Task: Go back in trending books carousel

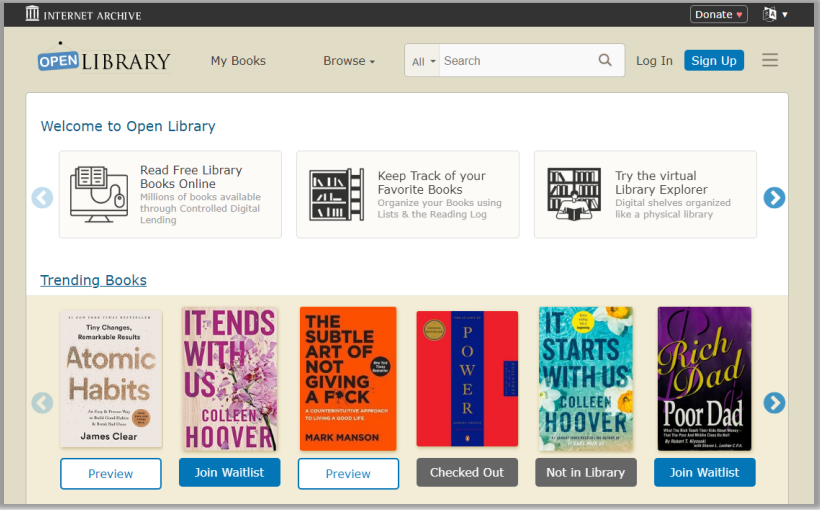Action: pos(42,402)
